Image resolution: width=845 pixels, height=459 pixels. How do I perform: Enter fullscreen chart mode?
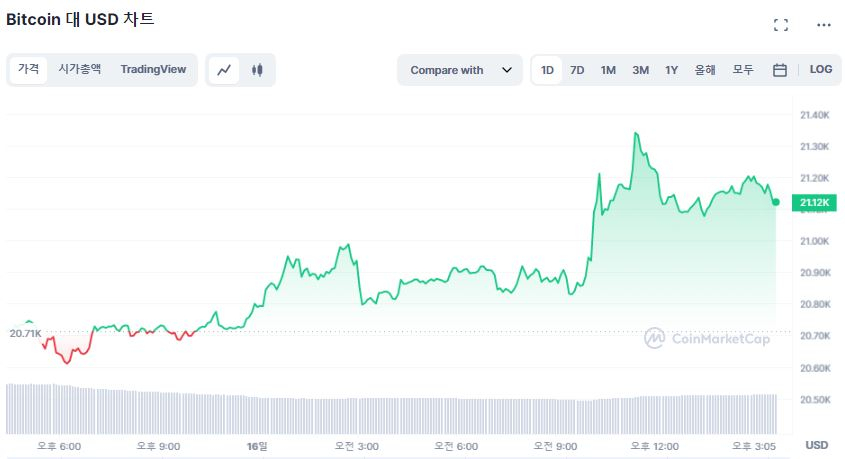coord(781,25)
